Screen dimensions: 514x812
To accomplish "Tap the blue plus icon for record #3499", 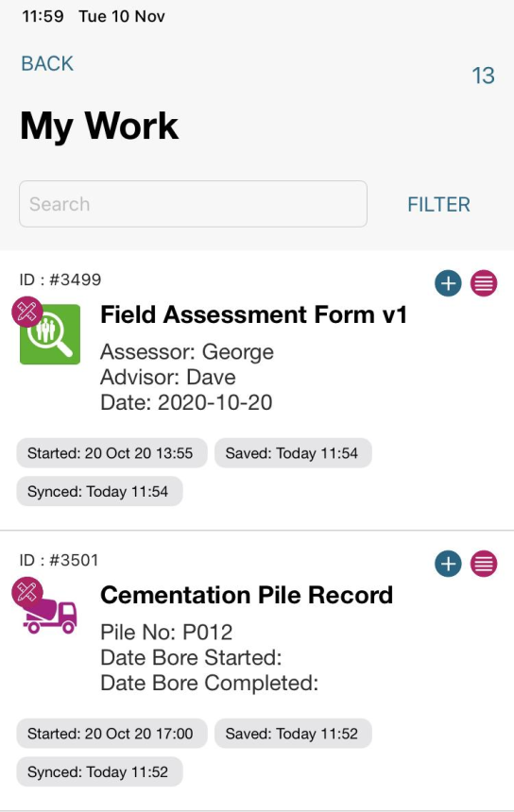I will click(x=448, y=283).
